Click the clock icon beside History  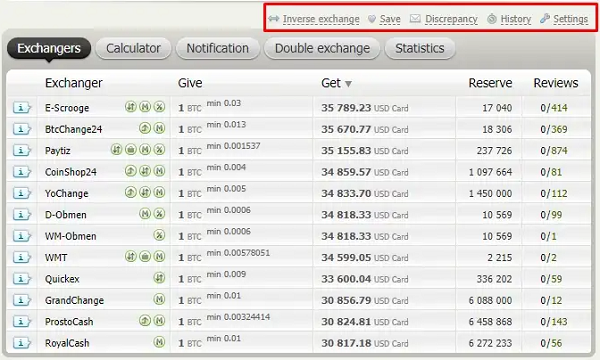tap(492, 19)
